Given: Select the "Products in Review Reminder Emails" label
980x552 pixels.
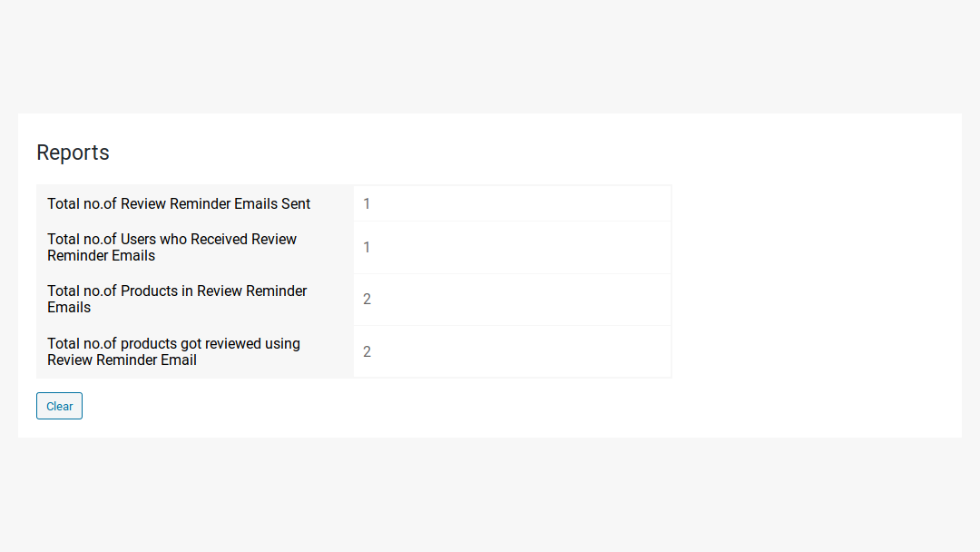Looking at the screenshot, I should pos(176,299).
